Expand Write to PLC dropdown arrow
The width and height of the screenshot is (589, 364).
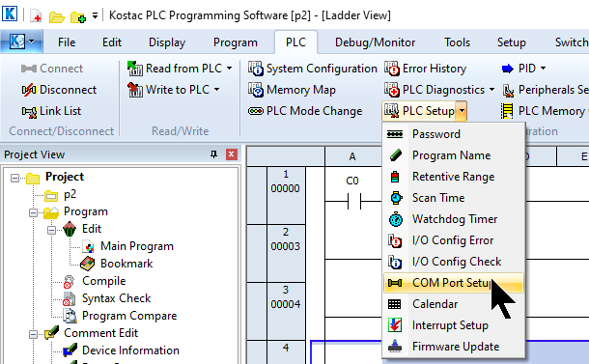[216, 90]
